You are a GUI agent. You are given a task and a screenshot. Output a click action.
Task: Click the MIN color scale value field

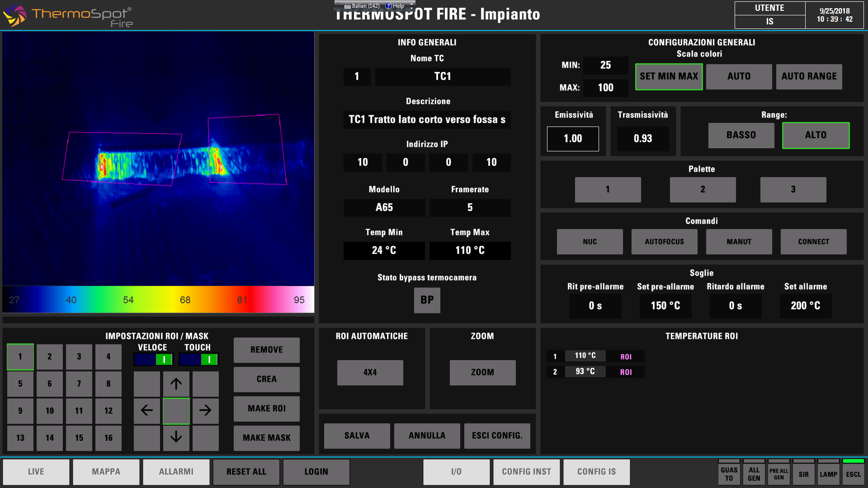point(605,65)
